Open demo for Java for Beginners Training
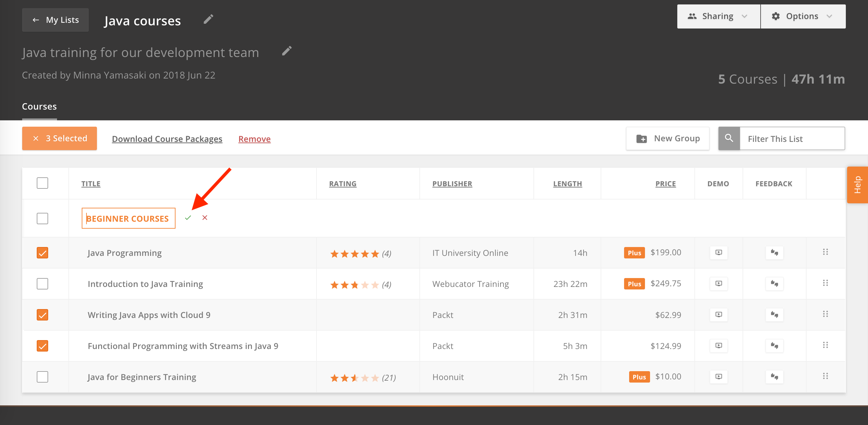This screenshot has width=868, height=425. 718,377
